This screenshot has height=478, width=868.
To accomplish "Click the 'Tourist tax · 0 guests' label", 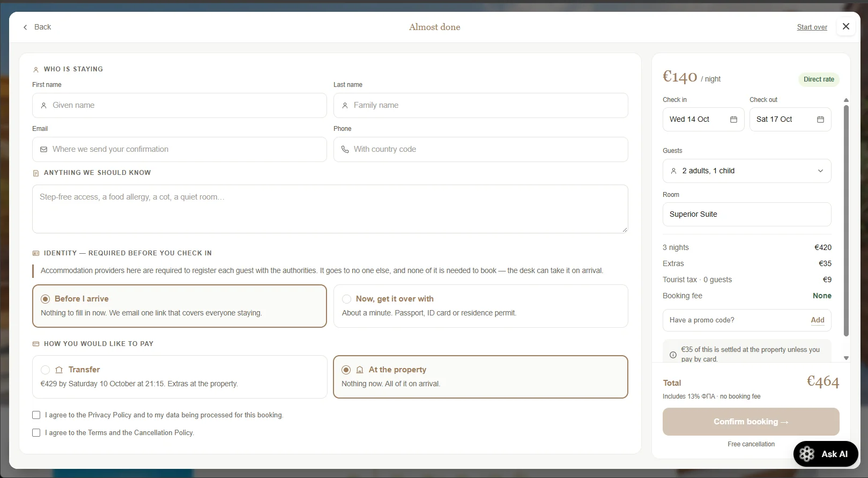I will [697, 280].
